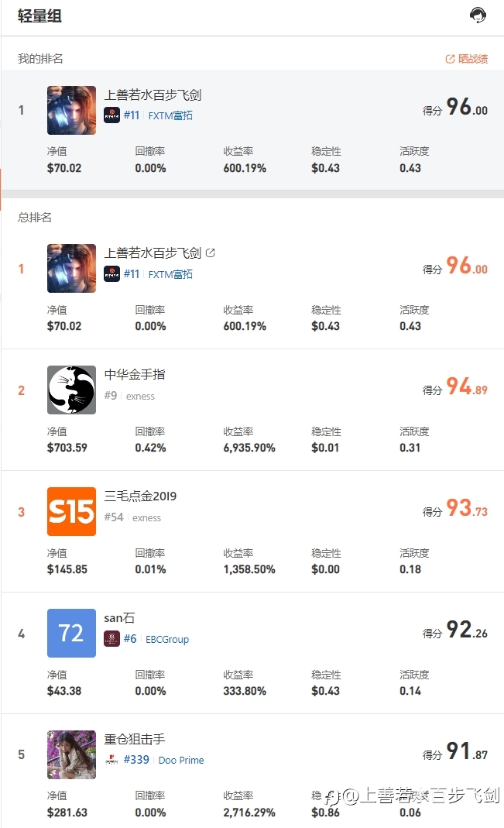The height and width of the screenshot is (828, 504).
Task: Click the FXTM broker logo in 总排名
Action: (x=112, y=274)
